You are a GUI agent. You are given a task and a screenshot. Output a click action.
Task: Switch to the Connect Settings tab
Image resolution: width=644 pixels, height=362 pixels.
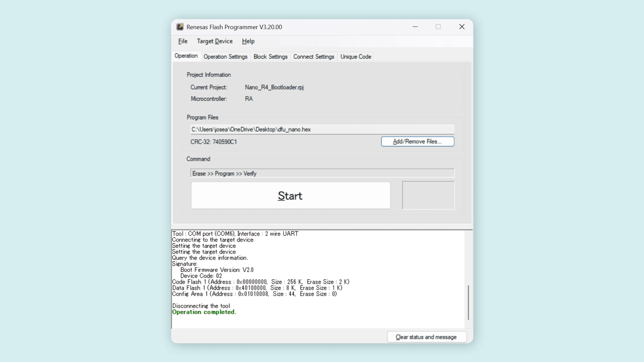coord(313,56)
